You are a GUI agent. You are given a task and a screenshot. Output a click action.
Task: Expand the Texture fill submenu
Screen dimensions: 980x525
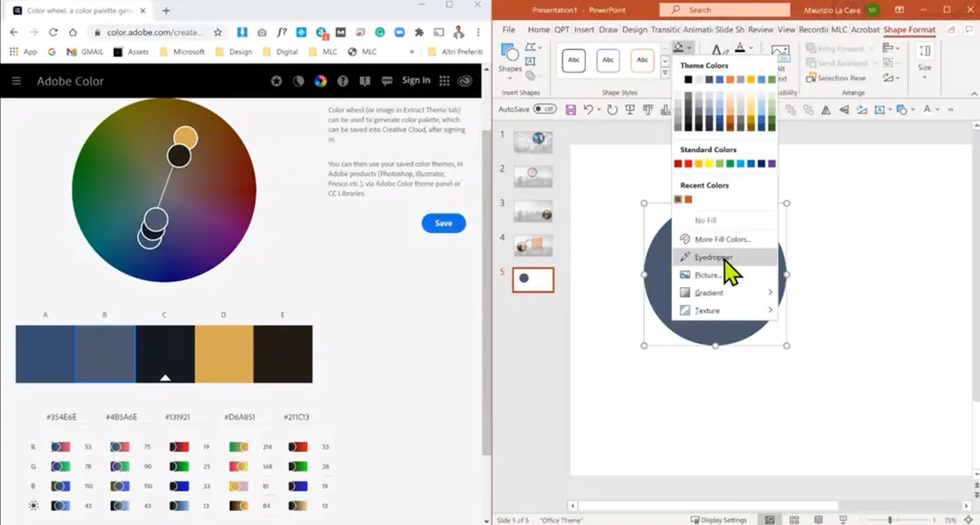[724, 310]
